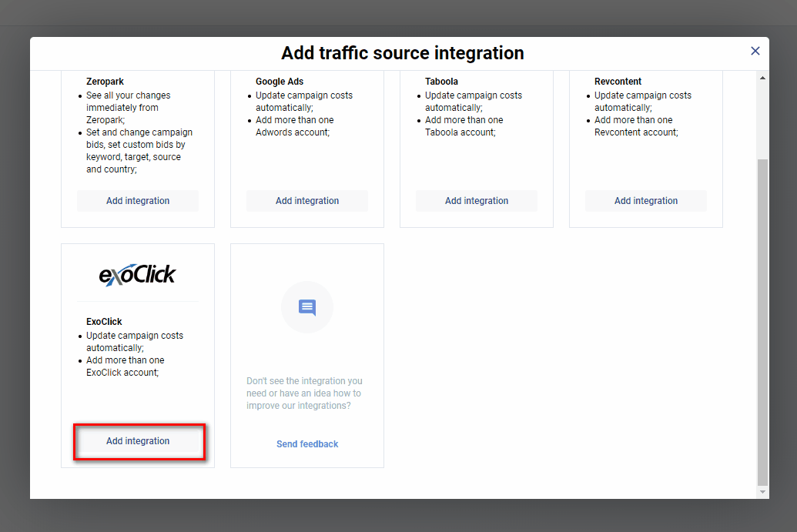Open the Send feedback link
The width and height of the screenshot is (797, 532).
307,444
